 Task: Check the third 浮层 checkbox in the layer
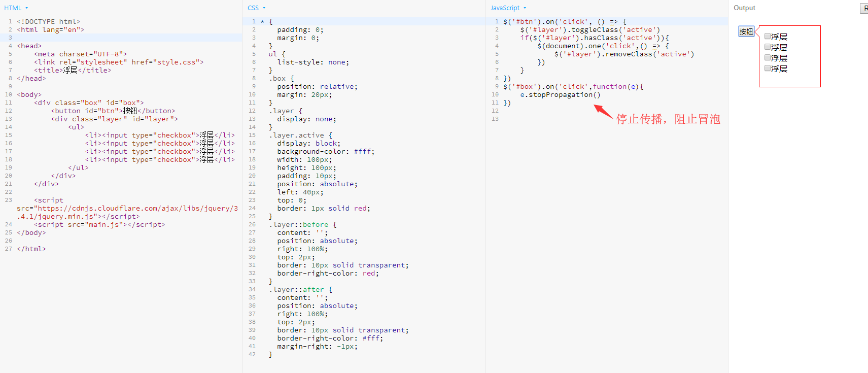[768, 58]
